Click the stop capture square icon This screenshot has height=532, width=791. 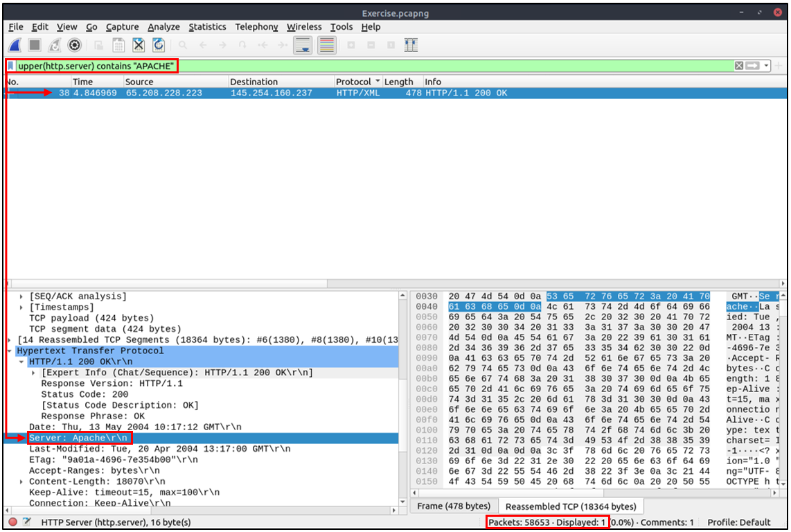(35, 45)
